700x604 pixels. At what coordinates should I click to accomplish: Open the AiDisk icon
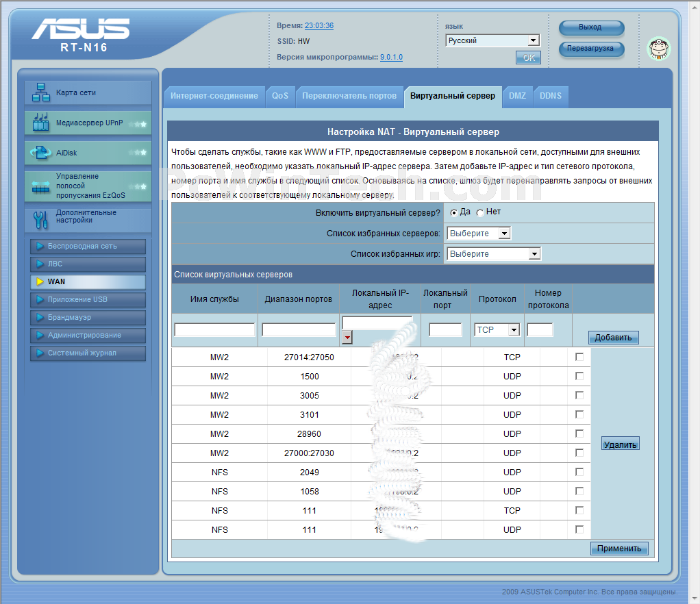(x=40, y=153)
